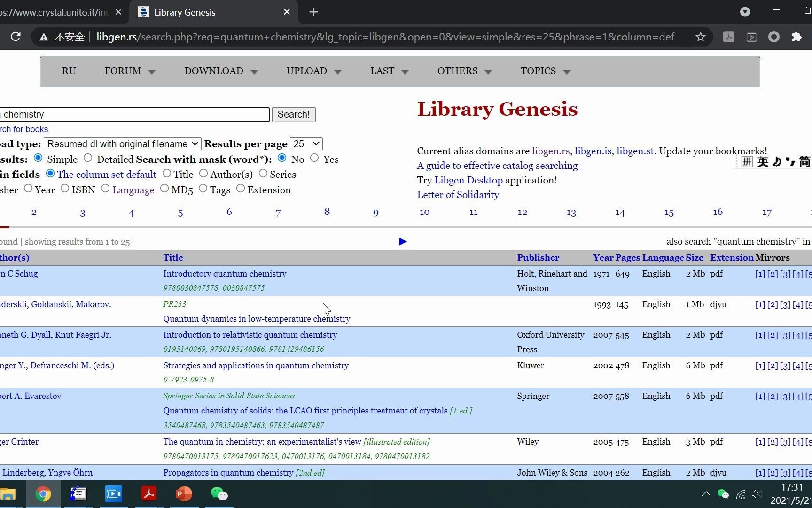Go to results page 14
The image size is (812, 508).
click(620, 213)
